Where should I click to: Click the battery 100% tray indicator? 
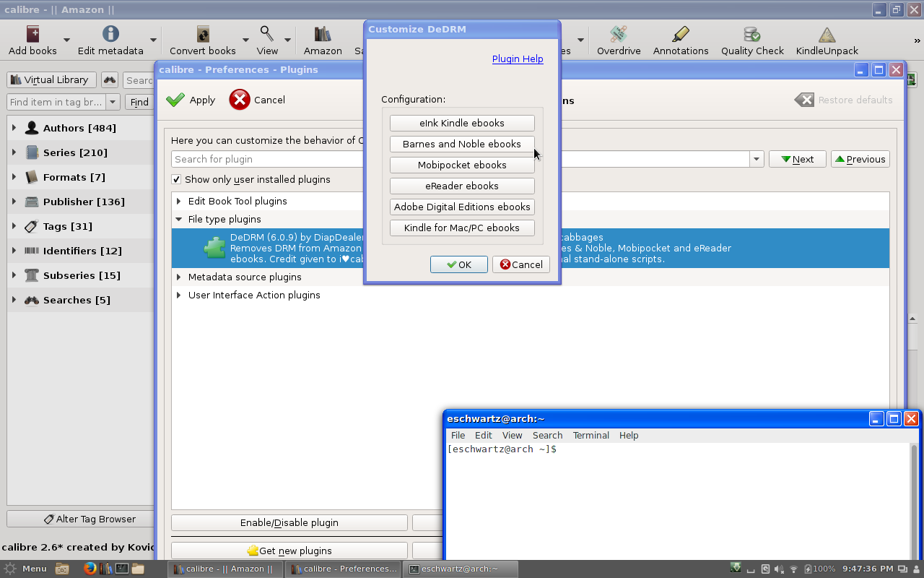pos(820,569)
